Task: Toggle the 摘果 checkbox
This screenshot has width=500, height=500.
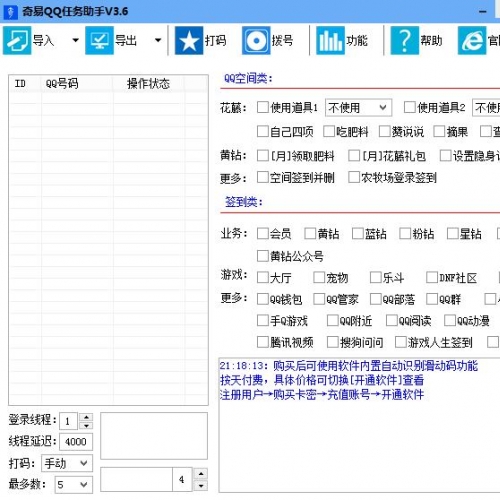Action: coord(439,131)
